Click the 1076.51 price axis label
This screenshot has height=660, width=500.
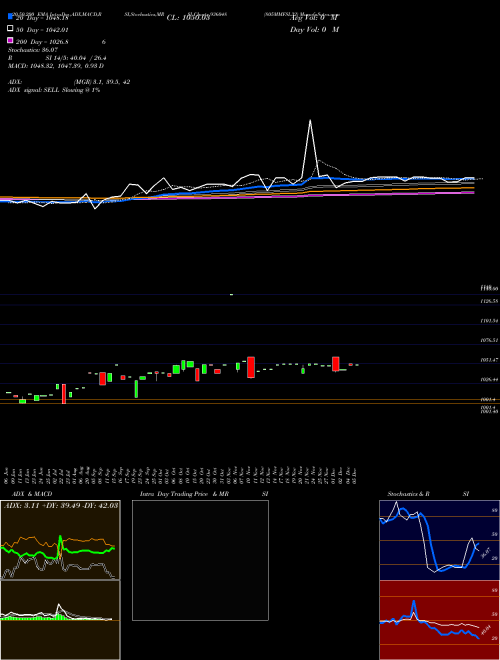click(489, 340)
